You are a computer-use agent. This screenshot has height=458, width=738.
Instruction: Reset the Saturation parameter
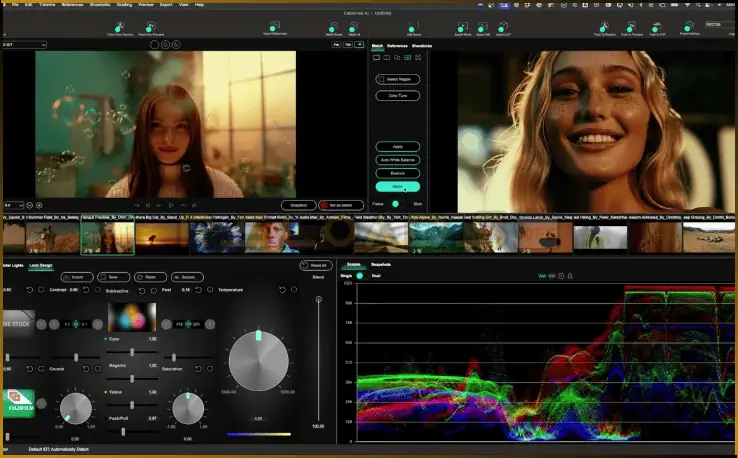point(198,369)
